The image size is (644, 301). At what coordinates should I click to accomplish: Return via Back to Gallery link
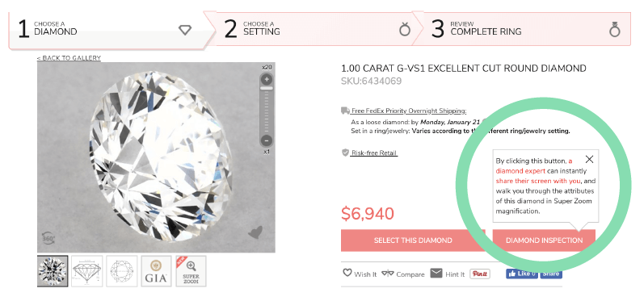69,58
